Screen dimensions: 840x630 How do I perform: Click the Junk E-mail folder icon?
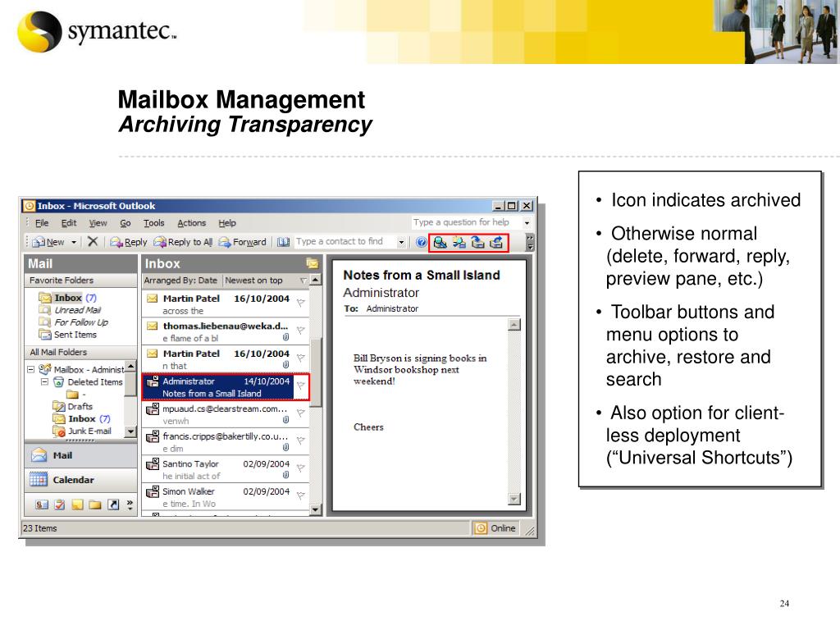click(58, 431)
